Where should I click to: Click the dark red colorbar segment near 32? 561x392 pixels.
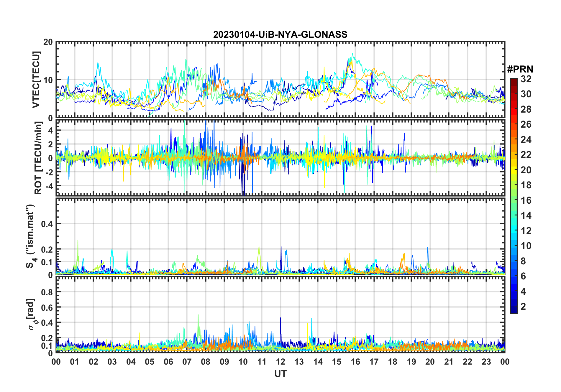pos(514,82)
